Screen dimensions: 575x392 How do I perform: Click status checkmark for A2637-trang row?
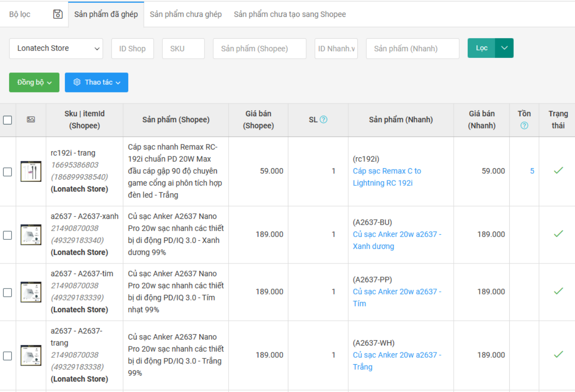558,355
